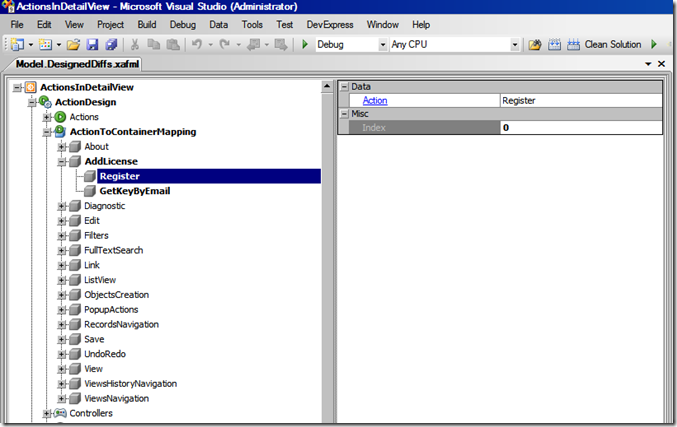Click the Redo arrow icon

225,44
